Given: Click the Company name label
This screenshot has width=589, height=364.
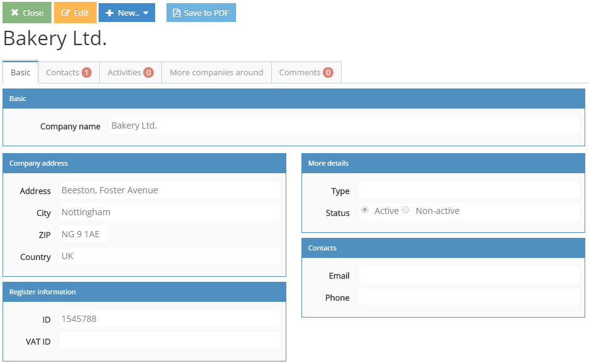Looking at the screenshot, I should coord(70,127).
